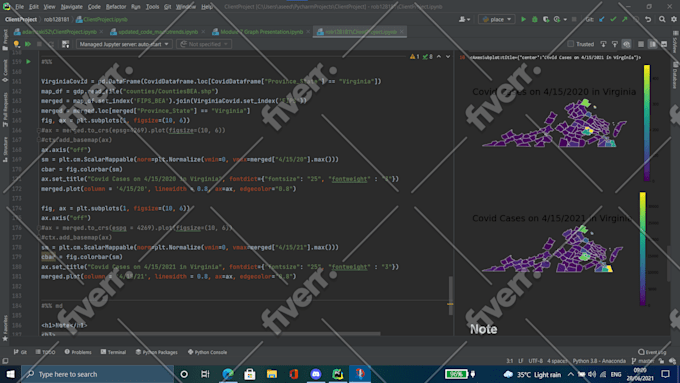Run all notebook cells double-arrow icon
This screenshot has height=383, width=680.
[x=28, y=44]
